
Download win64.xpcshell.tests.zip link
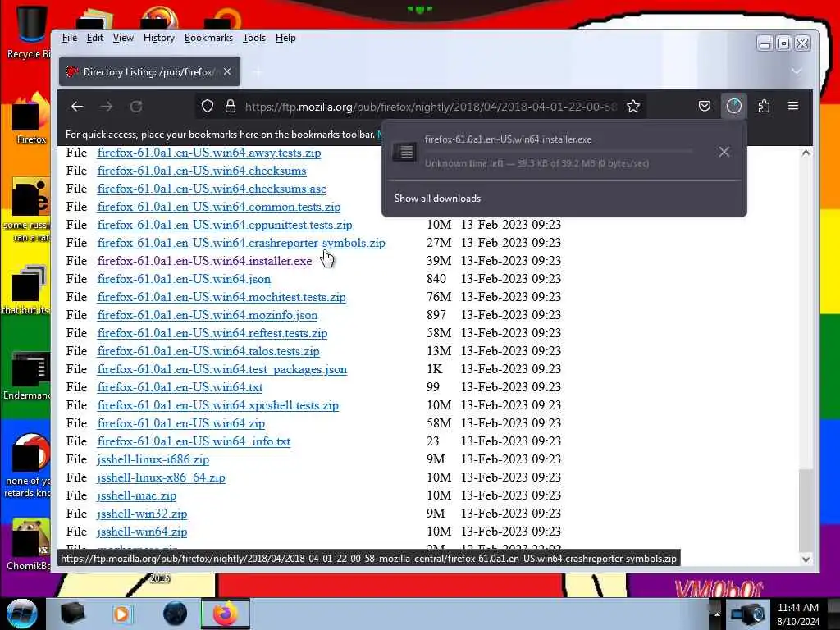218,405
